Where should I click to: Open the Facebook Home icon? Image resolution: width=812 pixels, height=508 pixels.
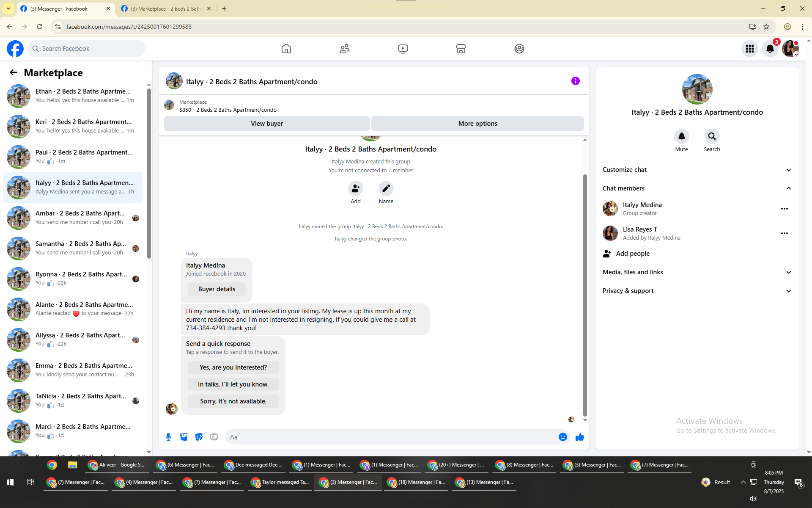[x=286, y=49]
